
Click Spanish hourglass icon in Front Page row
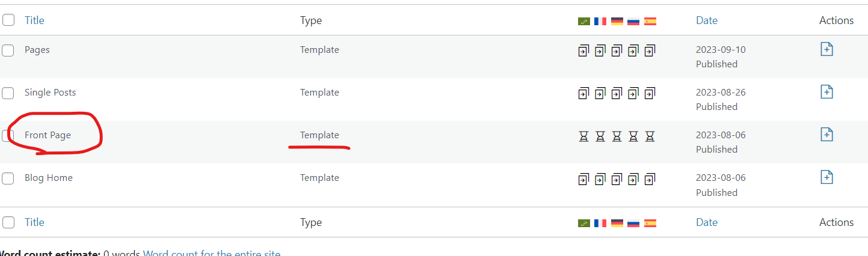click(650, 136)
